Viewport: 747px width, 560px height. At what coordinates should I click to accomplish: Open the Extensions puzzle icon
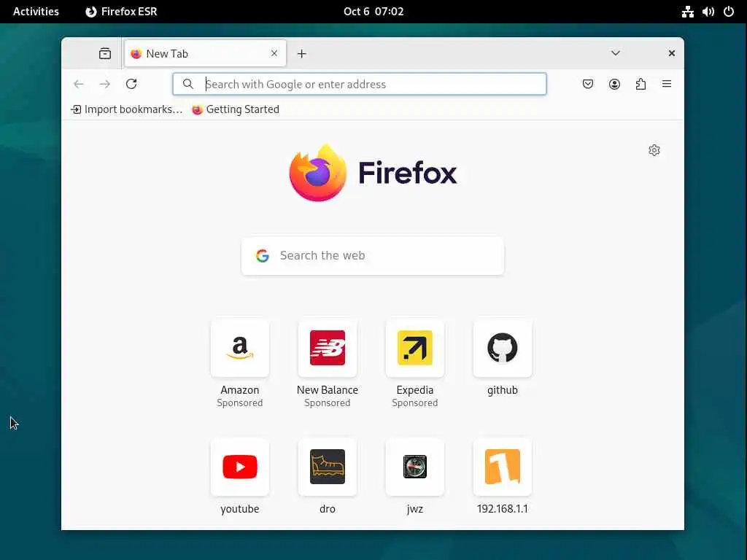[640, 84]
